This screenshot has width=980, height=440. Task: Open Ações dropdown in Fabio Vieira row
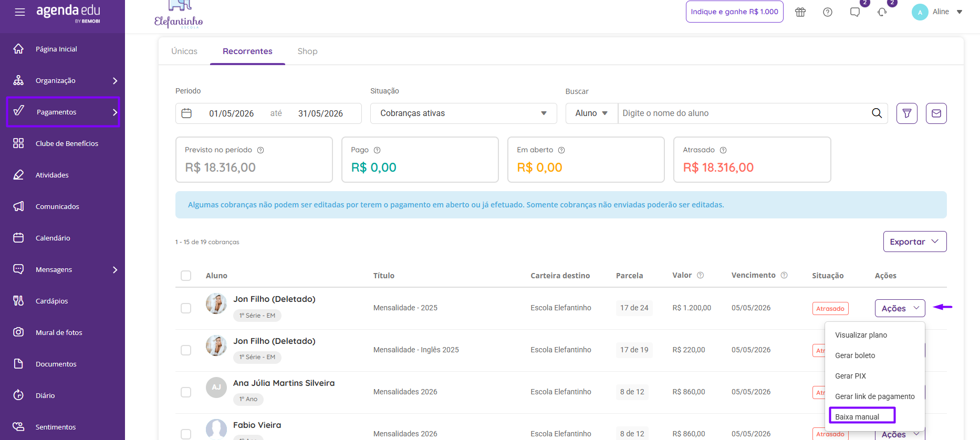(x=900, y=434)
